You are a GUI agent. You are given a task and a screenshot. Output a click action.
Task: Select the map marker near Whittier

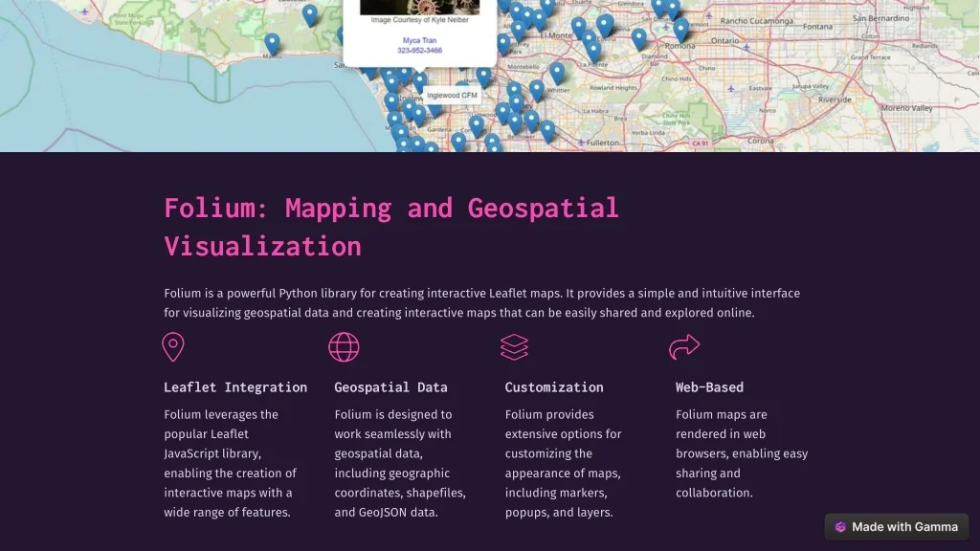[557, 72]
